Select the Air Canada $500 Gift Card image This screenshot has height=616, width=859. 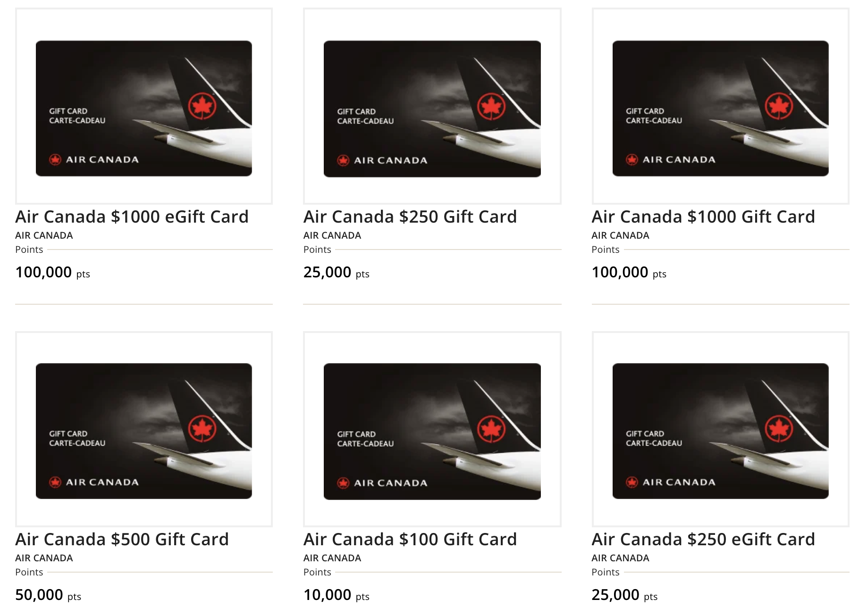(144, 431)
